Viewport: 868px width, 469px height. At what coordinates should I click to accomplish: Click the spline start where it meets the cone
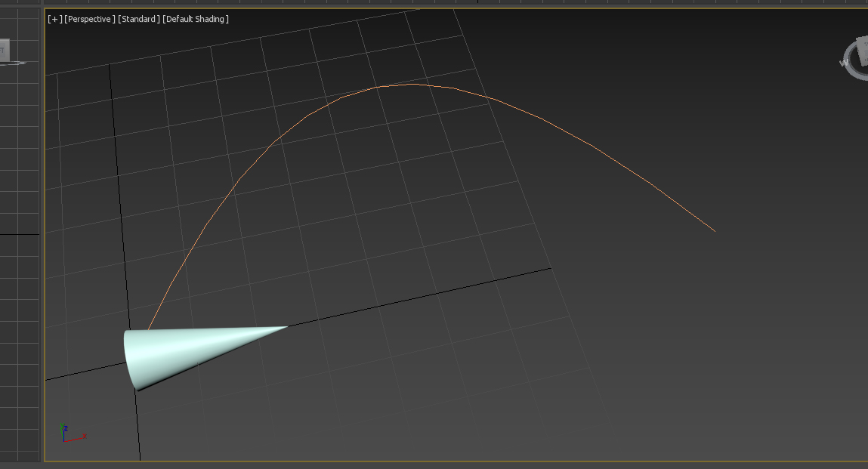click(x=149, y=329)
